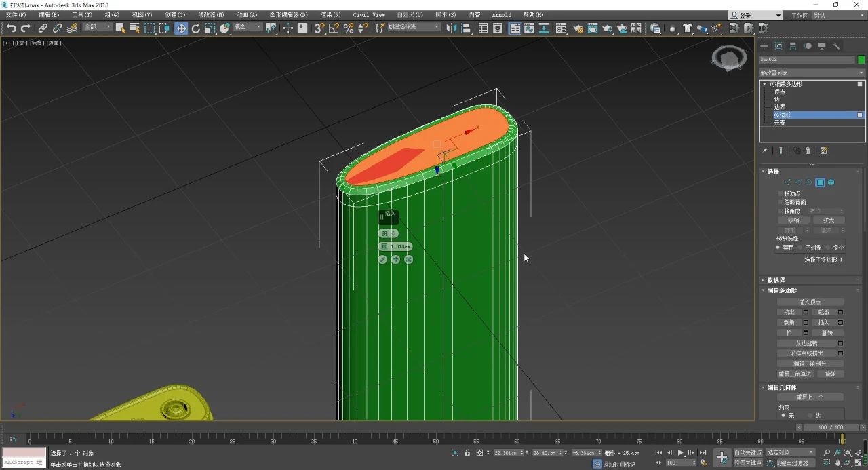Open the 视图 reference coordinate dropdown
This screenshot has height=470, width=868.
click(x=248, y=28)
